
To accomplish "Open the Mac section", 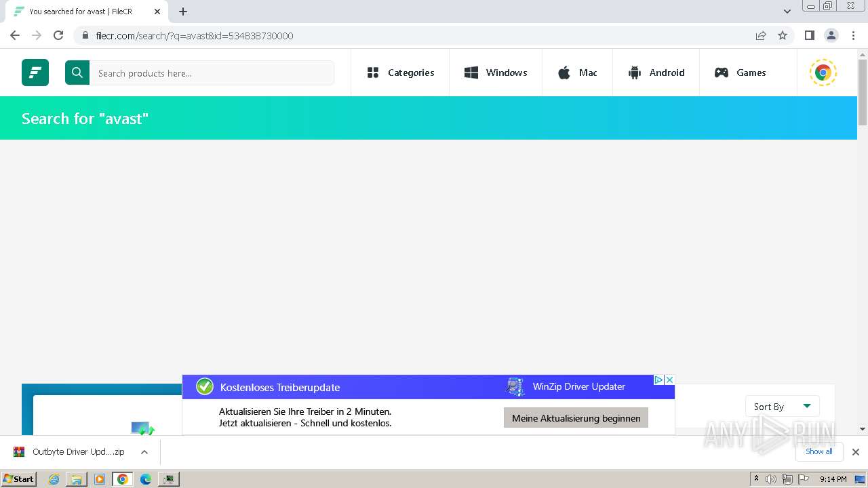I will click(577, 73).
